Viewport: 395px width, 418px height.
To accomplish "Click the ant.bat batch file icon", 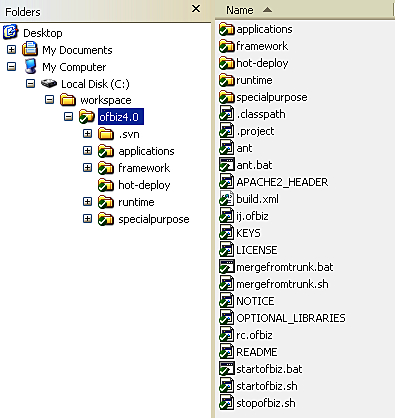I will (x=227, y=165).
